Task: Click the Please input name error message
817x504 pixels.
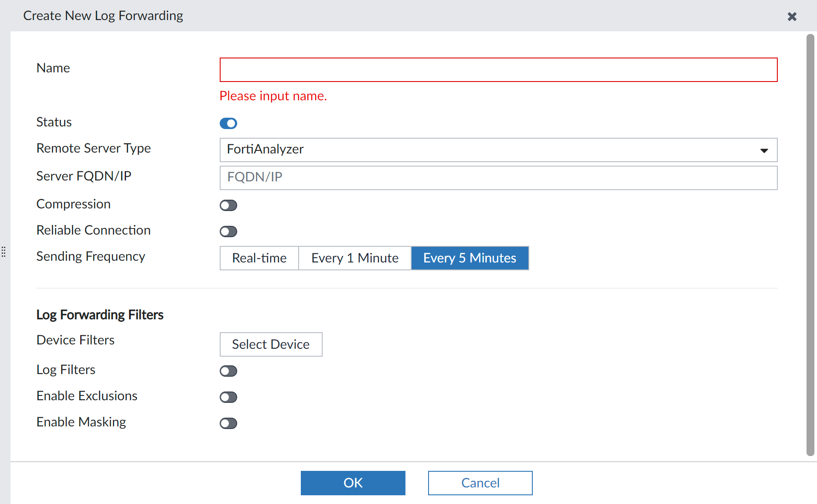Action: click(273, 96)
